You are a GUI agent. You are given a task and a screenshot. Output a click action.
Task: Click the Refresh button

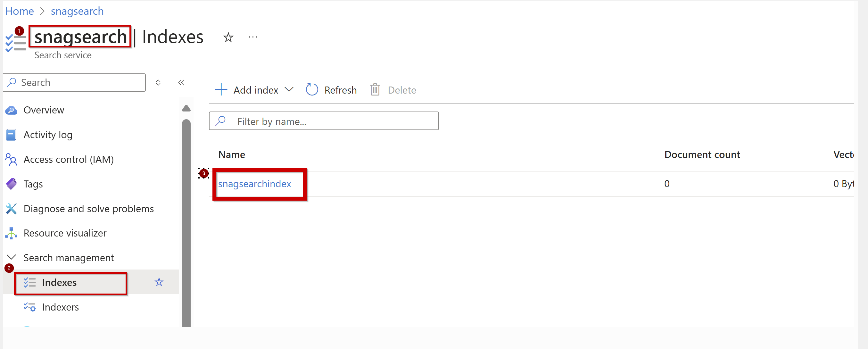point(331,90)
